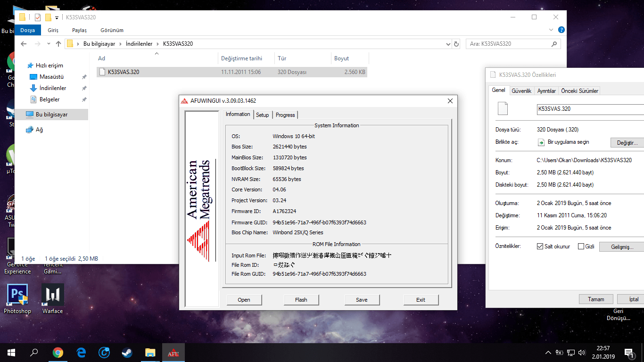Show hidden system tray icons
The height and width of the screenshot is (362, 644).
(x=548, y=353)
